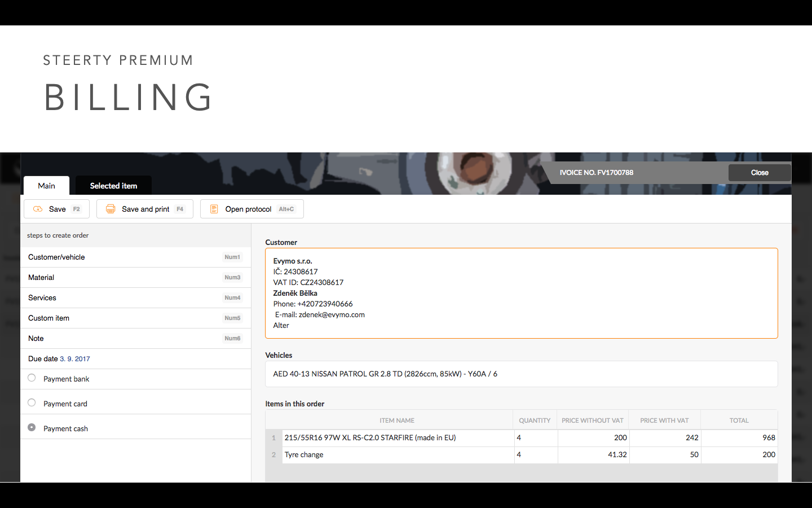
Task: Select the Payment bank radio button
Action: pos(32,378)
